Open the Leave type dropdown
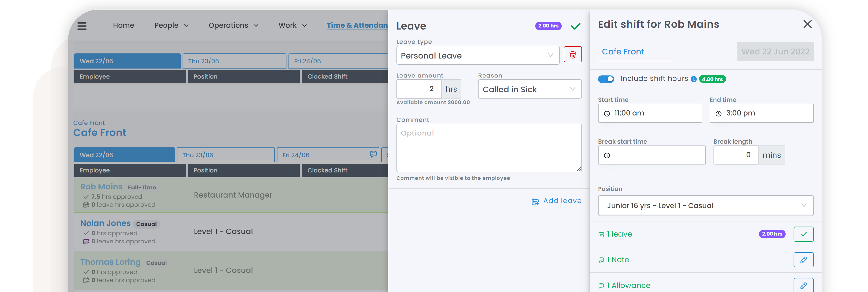The height and width of the screenshot is (292, 868). click(477, 56)
